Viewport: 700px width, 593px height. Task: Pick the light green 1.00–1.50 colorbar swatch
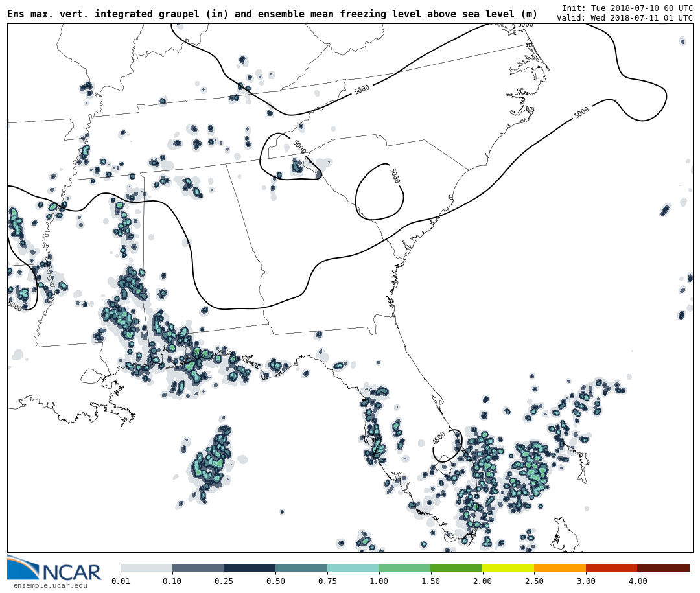click(404, 568)
